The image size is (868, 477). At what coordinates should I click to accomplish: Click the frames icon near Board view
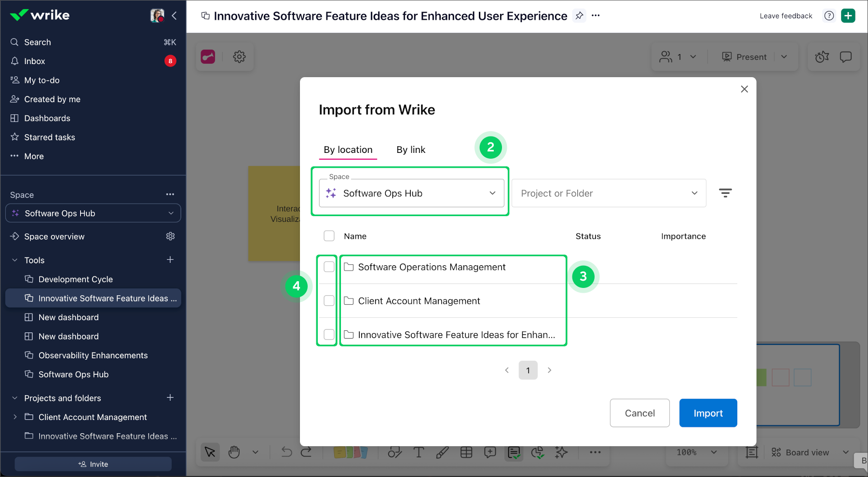(752, 452)
